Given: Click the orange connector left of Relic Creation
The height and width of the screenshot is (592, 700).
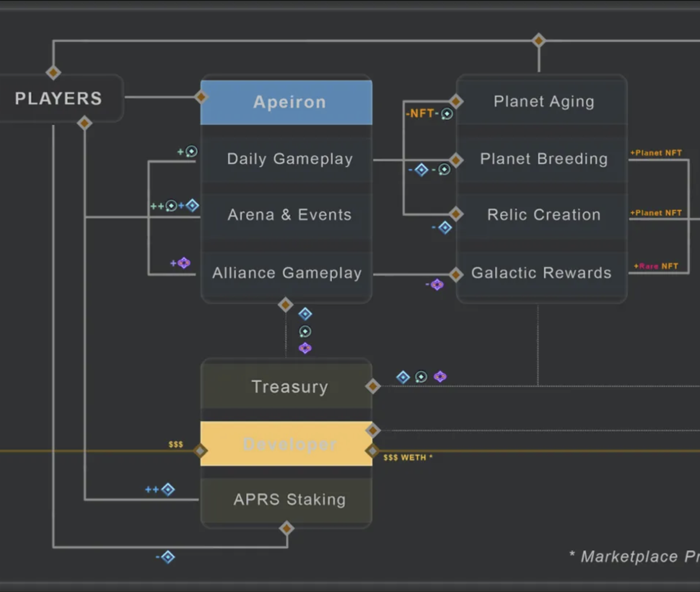Looking at the screenshot, I should coord(456,214).
